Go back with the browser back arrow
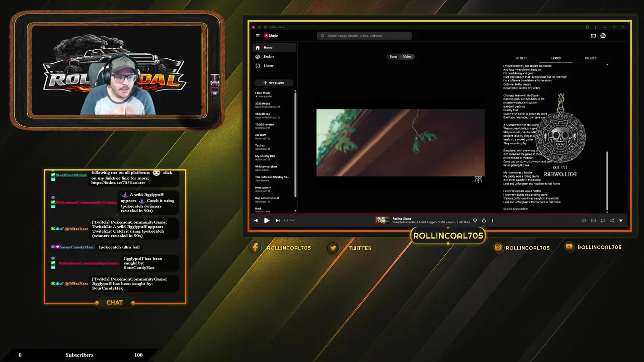Viewport: 644px width, 362px height. pos(260,27)
